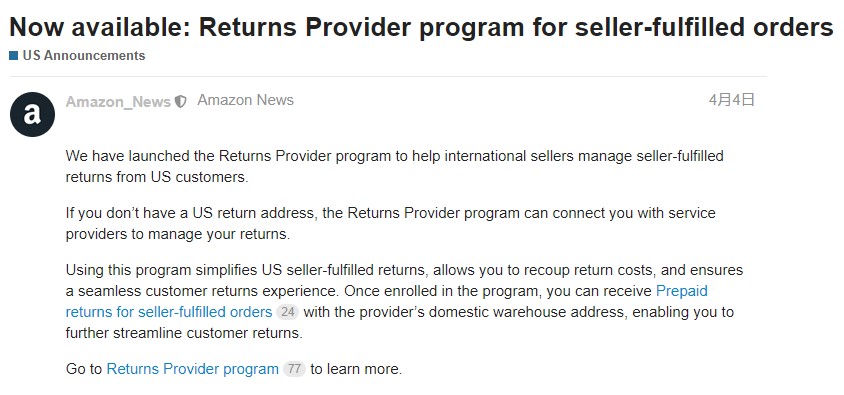This screenshot has height=395, width=844.
Task: Click the Amazon_News round avatar
Action: (x=32, y=114)
